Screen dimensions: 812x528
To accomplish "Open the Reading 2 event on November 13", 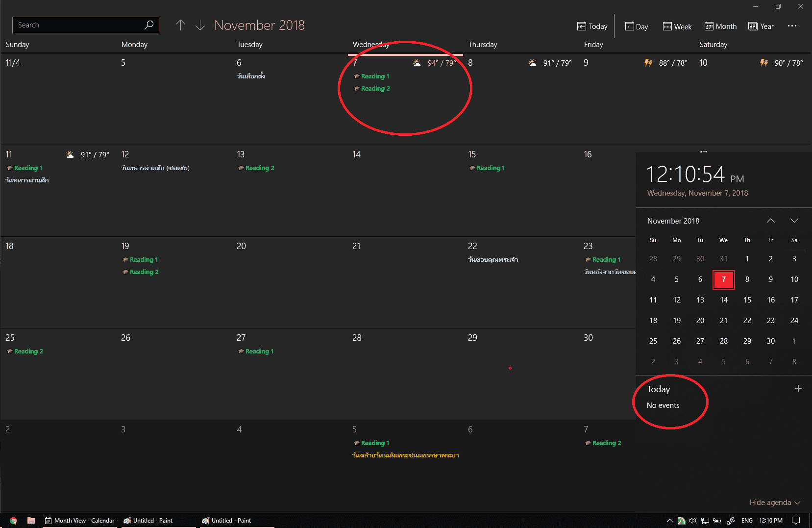I will pos(259,168).
